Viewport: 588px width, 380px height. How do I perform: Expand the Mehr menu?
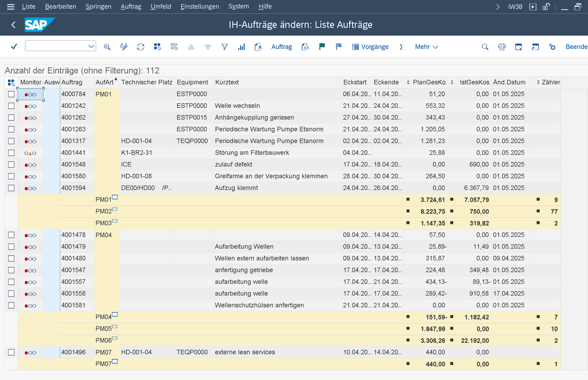427,47
